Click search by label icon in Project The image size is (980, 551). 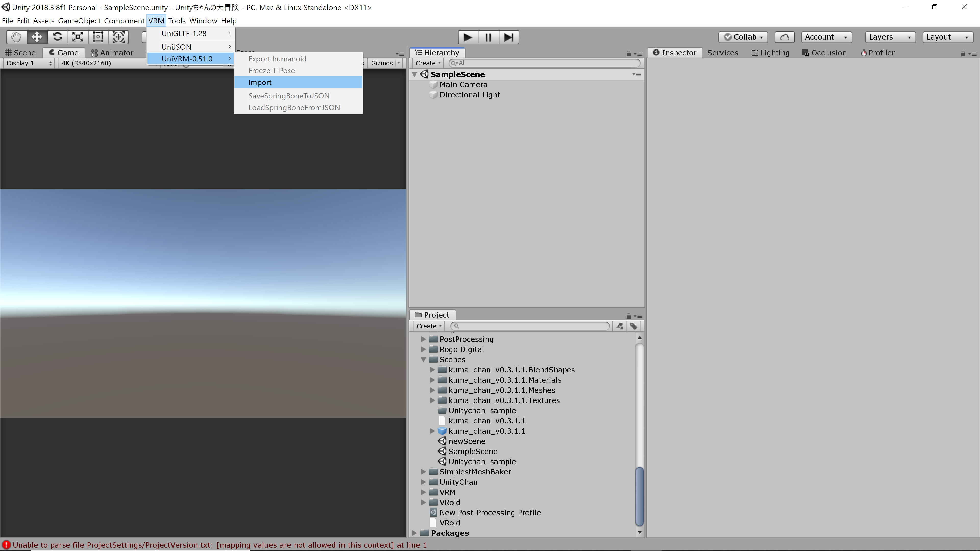pos(633,326)
